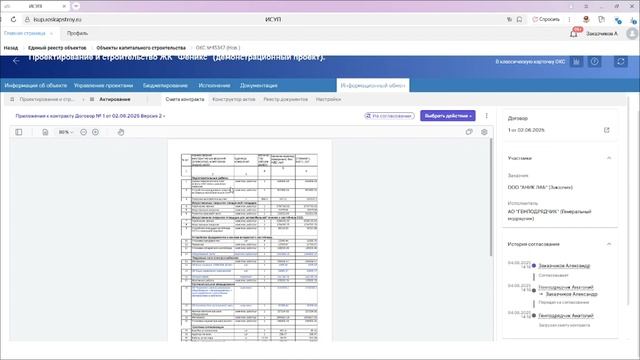Screen dimensions: 640x360
Task: Open three-dot more options beside action button
Action: [487, 116]
